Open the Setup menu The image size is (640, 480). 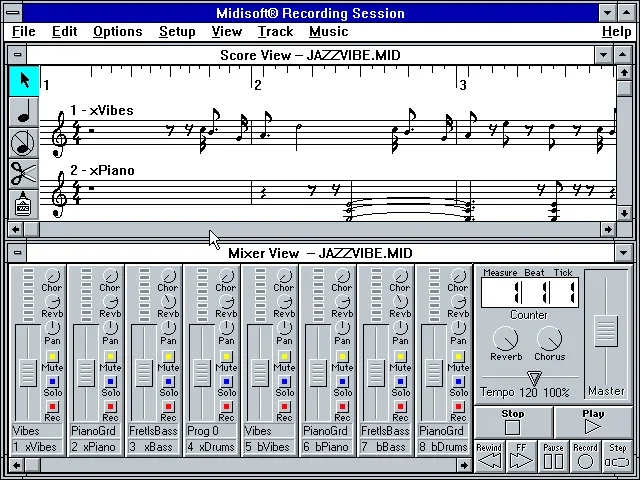pyautogui.click(x=177, y=31)
